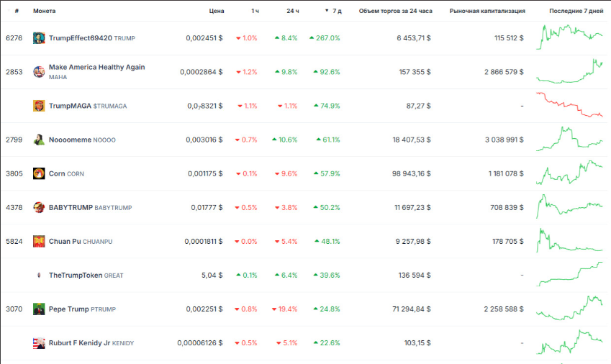Click the price 5,04 $
This screenshot has width=611, height=364.
(212, 276)
